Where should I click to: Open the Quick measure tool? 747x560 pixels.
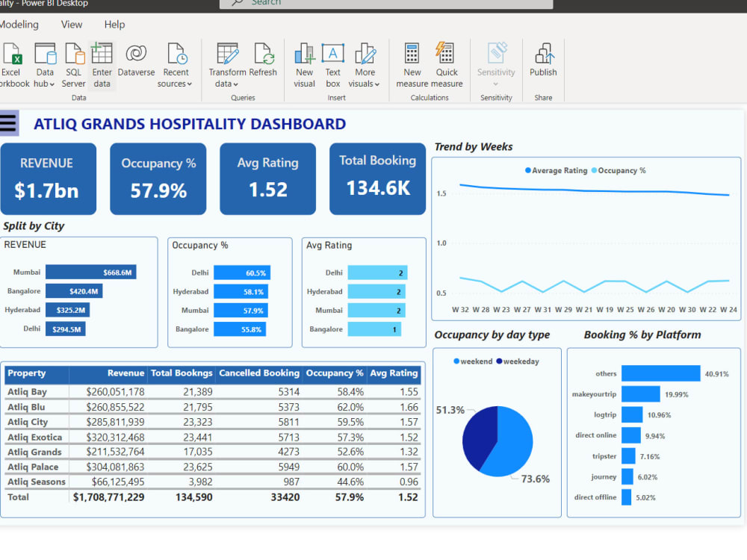[x=447, y=64]
